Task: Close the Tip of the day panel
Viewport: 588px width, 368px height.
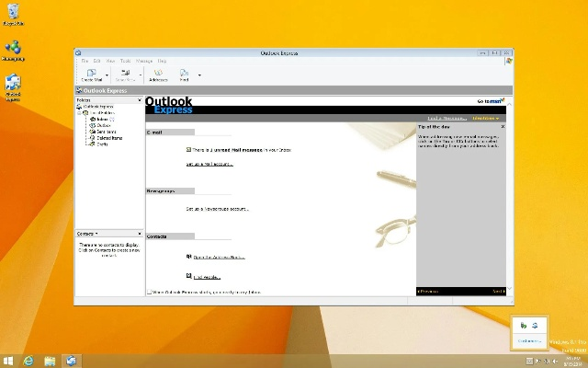Action: [x=503, y=126]
